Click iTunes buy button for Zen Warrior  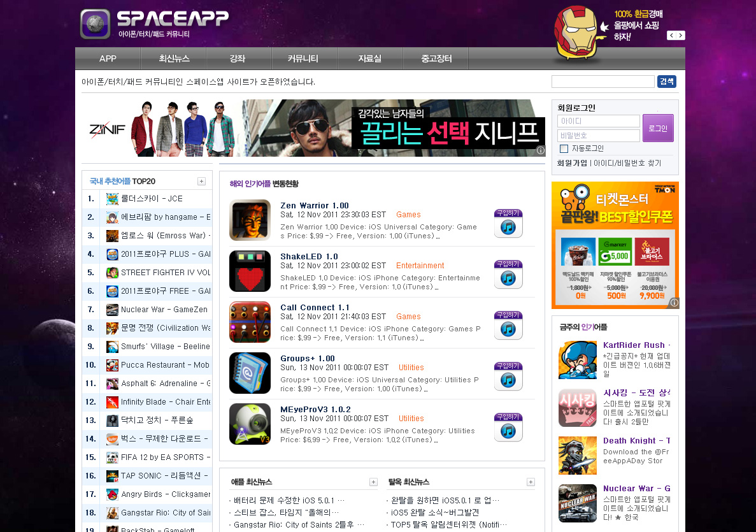click(508, 224)
